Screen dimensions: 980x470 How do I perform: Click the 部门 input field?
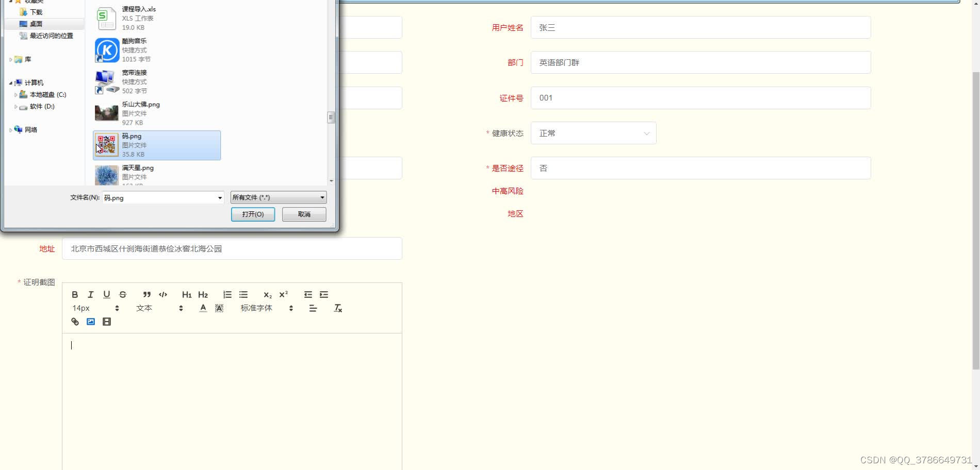click(x=701, y=62)
